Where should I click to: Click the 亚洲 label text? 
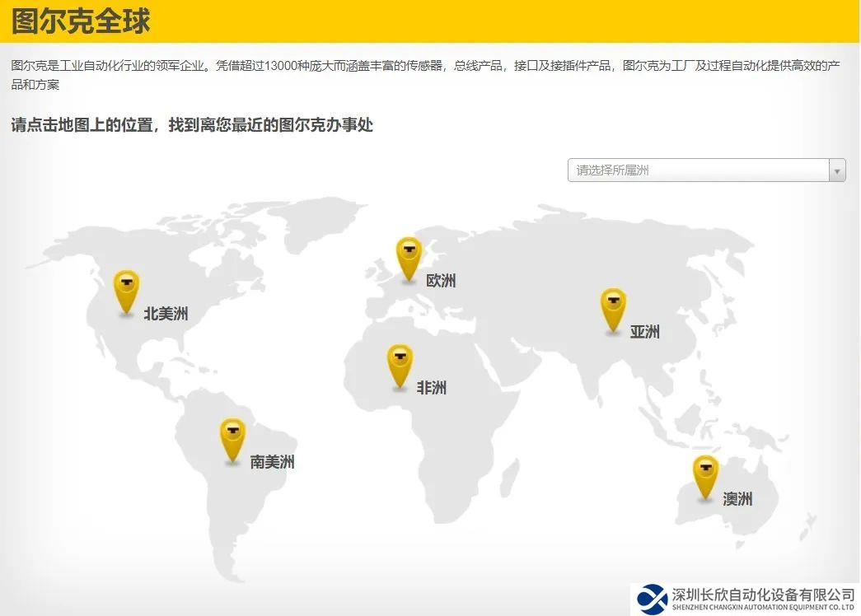pos(644,331)
